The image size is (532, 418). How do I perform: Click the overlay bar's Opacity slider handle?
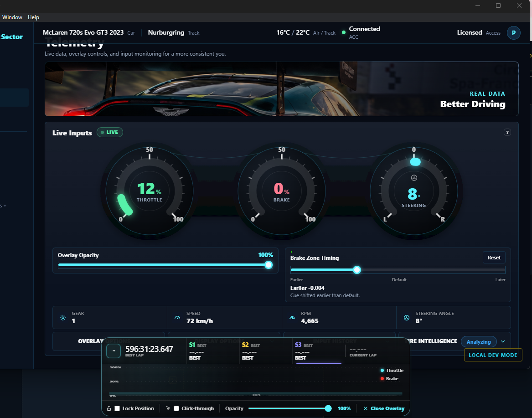click(x=328, y=408)
